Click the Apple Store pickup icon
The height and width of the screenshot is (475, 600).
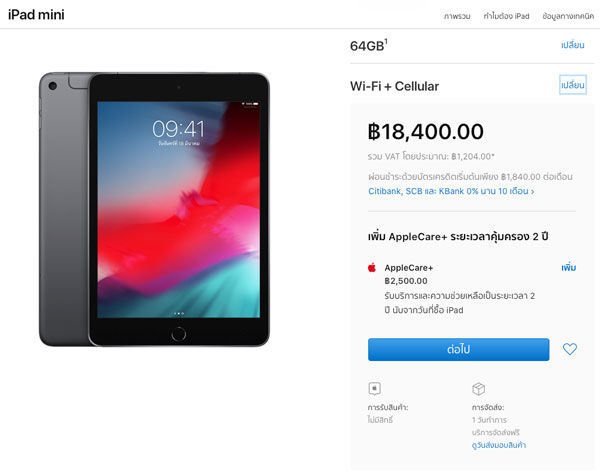(x=374, y=388)
